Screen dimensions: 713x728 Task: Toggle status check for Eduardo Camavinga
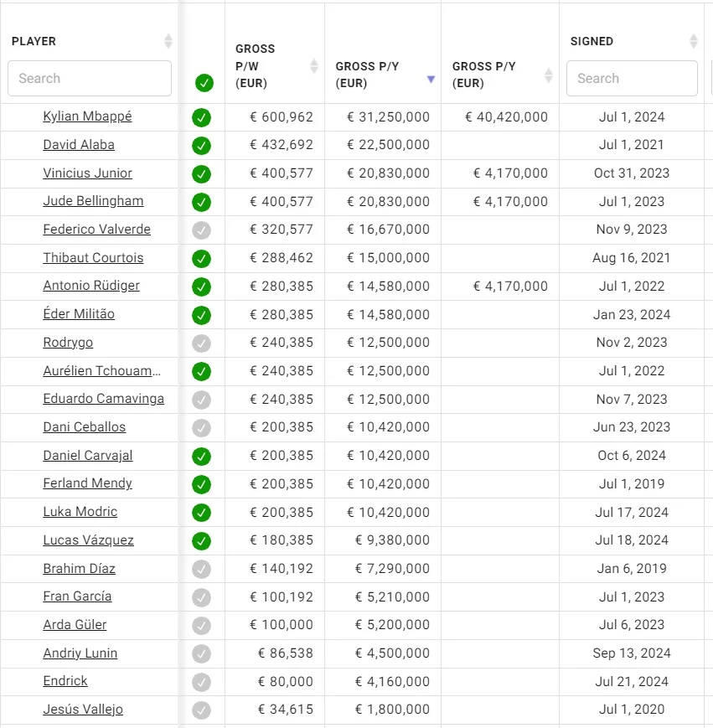201,400
